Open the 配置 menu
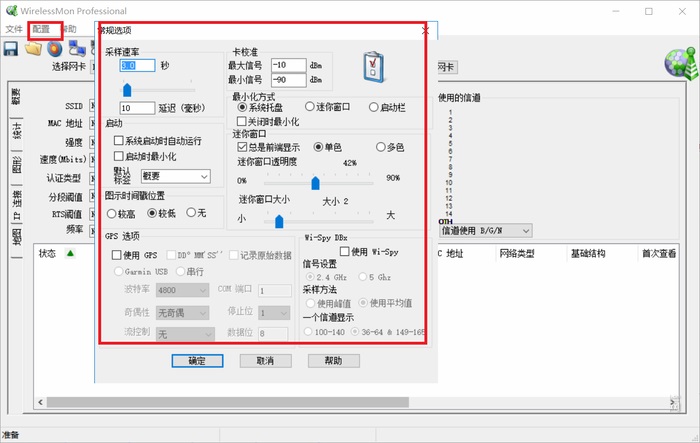The height and width of the screenshot is (443, 700). point(41,29)
